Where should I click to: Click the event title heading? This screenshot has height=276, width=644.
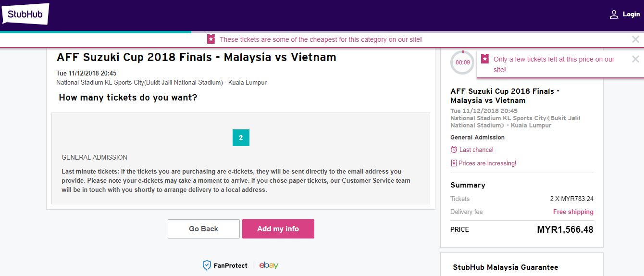(x=196, y=58)
